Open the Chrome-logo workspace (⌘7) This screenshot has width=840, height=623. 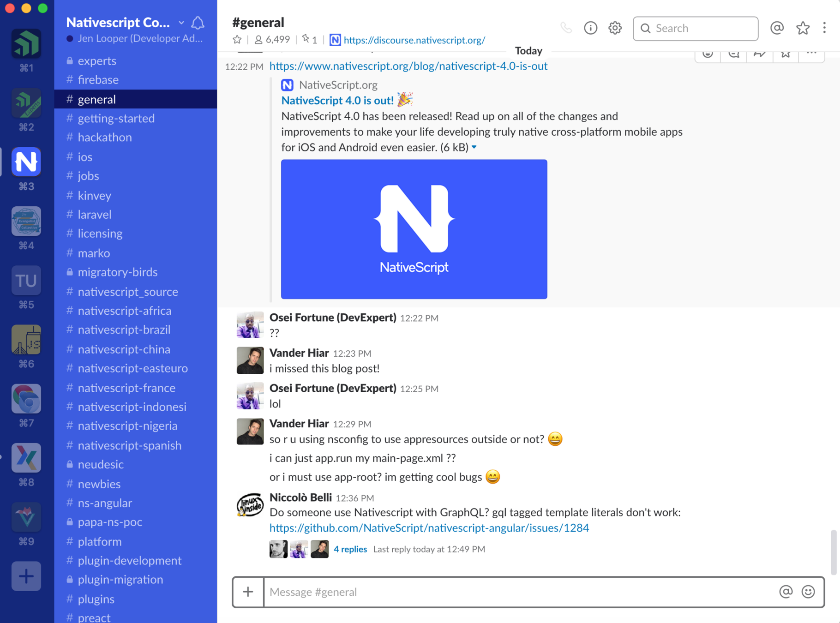pyautogui.click(x=26, y=399)
